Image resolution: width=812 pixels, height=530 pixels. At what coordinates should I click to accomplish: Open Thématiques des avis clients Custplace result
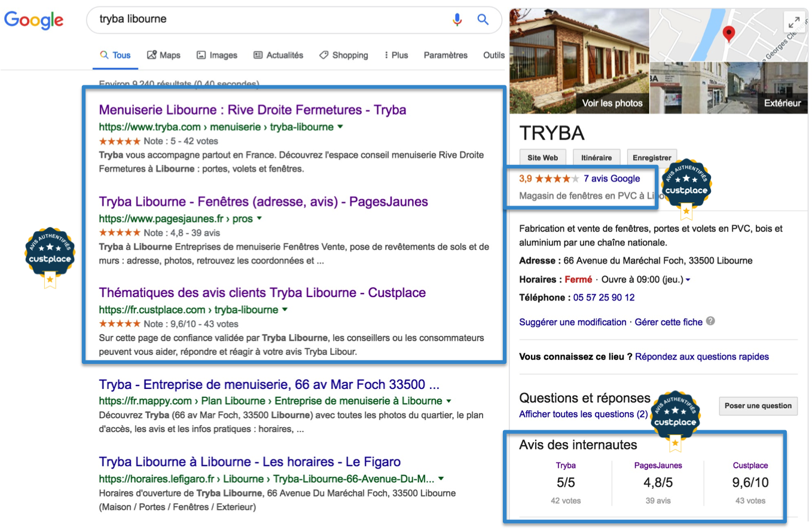[x=262, y=293]
